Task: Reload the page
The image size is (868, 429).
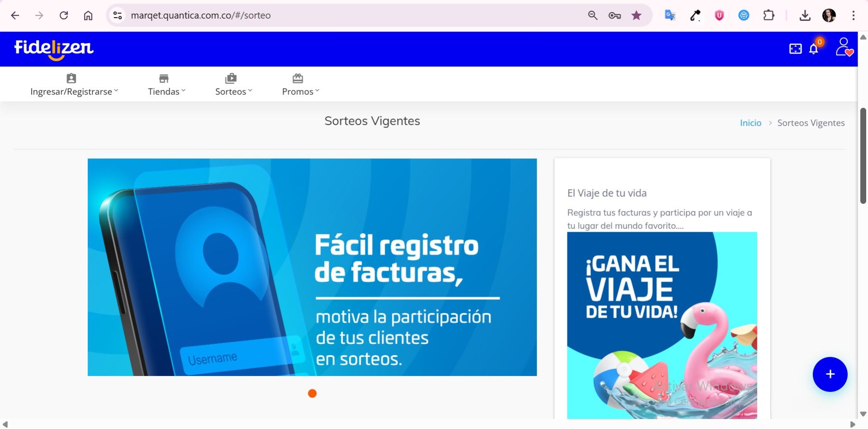Action: pos(64,15)
